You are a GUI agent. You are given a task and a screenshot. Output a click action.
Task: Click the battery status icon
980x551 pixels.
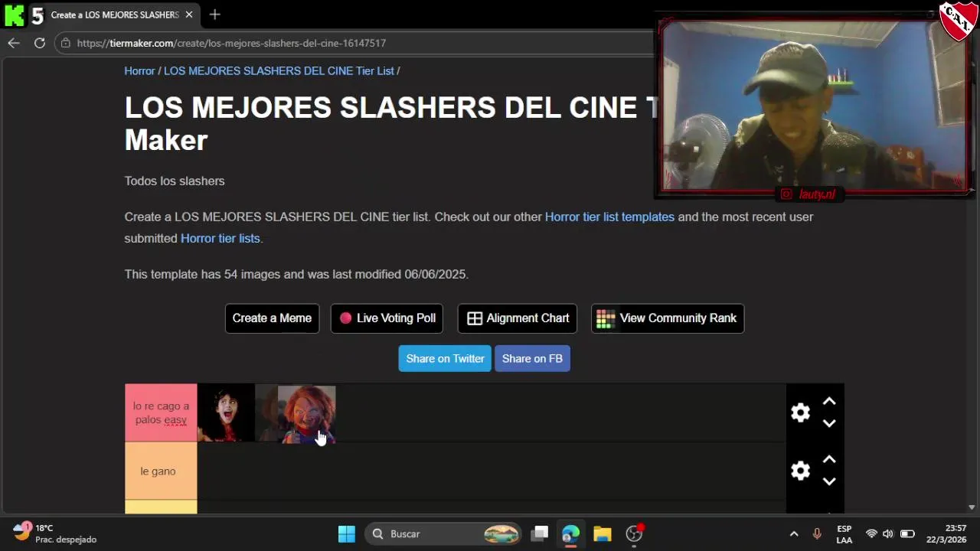pos(907,534)
